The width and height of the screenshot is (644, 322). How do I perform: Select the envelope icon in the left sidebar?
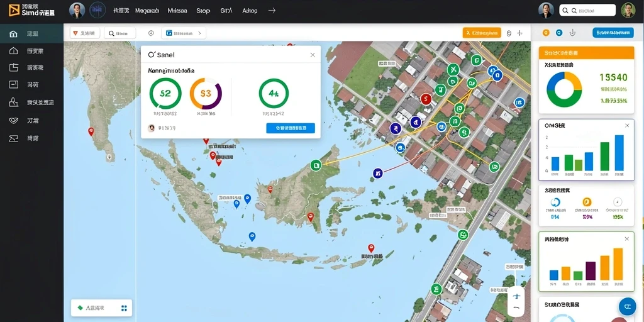[14, 138]
